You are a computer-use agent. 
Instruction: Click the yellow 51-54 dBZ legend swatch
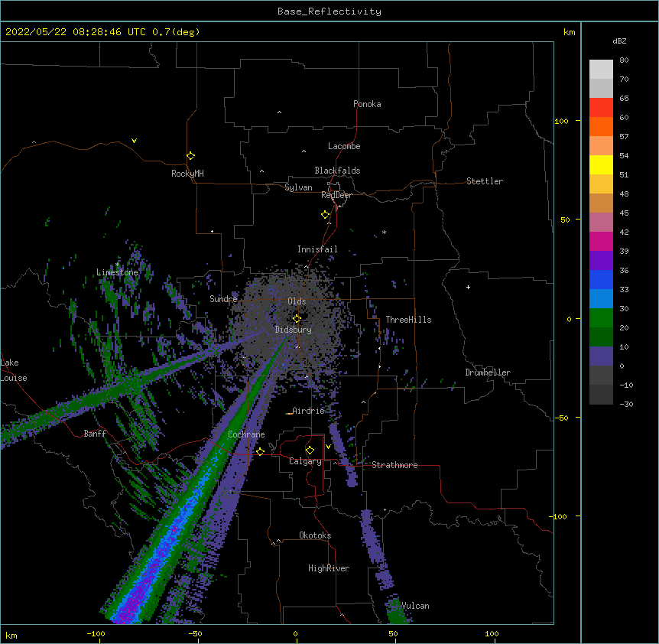coord(601,164)
